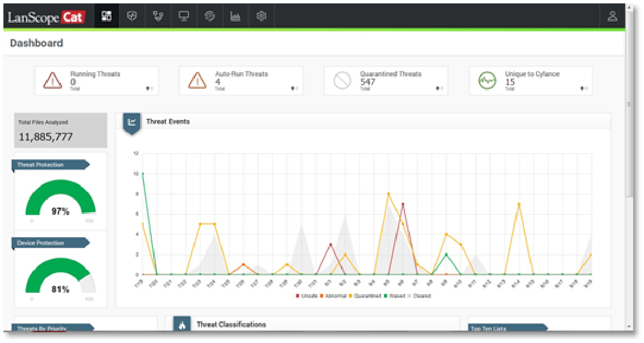Open the Zones branch icon in navbar

click(x=158, y=16)
